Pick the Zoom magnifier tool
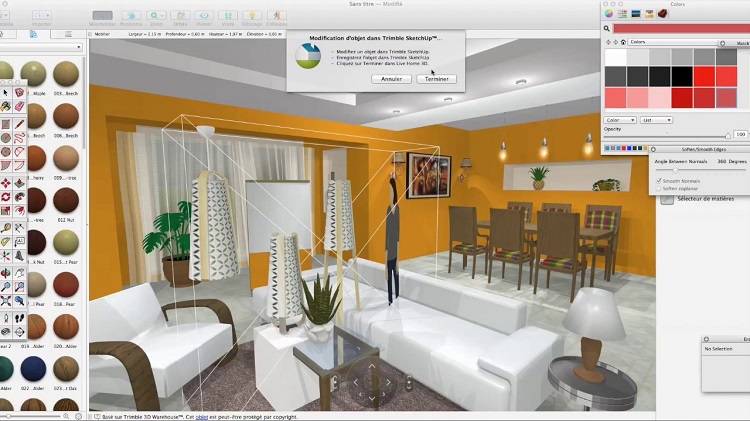 click(5, 287)
